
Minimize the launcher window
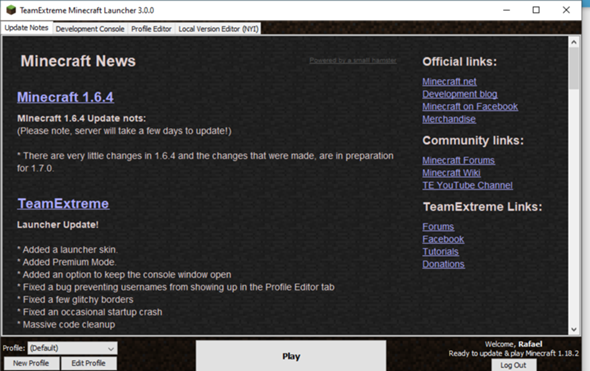click(x=506, y=10)
